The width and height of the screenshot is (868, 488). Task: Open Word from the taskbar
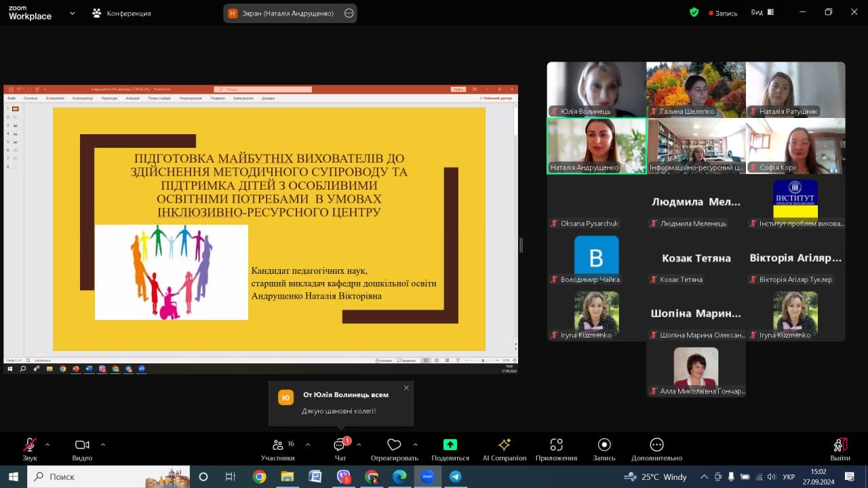(315, 476)
